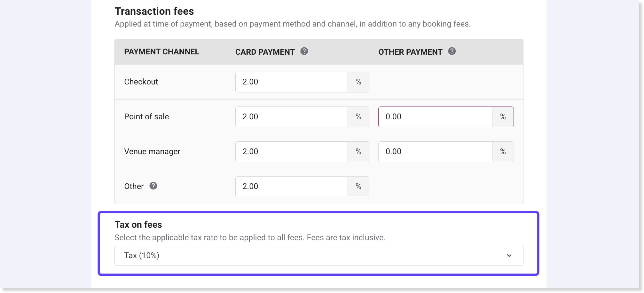Click the Payment Channel column header
Viewport: 644px width, 293px height.
161,52
